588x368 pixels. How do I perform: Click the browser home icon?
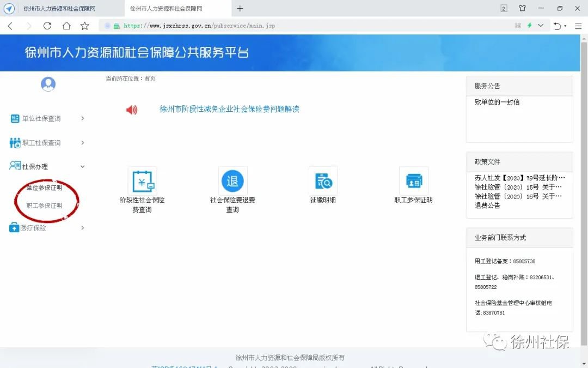click(x=66, y=26)
